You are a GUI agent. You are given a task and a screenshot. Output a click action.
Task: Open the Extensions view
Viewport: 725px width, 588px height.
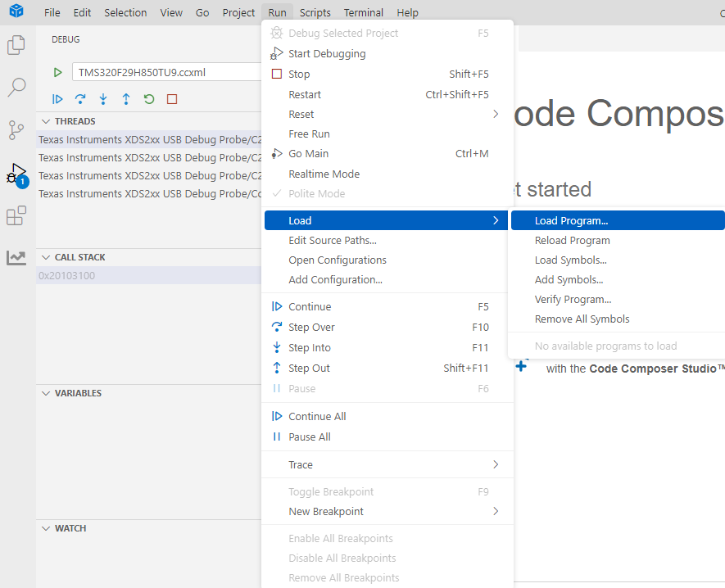[16, 215]
